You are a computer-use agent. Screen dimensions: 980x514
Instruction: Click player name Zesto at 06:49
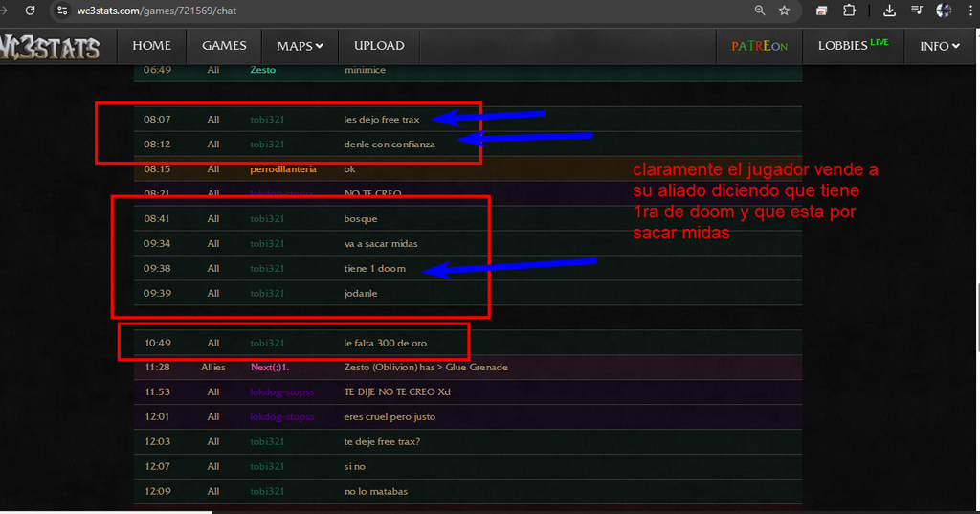[x=262, y=70]
